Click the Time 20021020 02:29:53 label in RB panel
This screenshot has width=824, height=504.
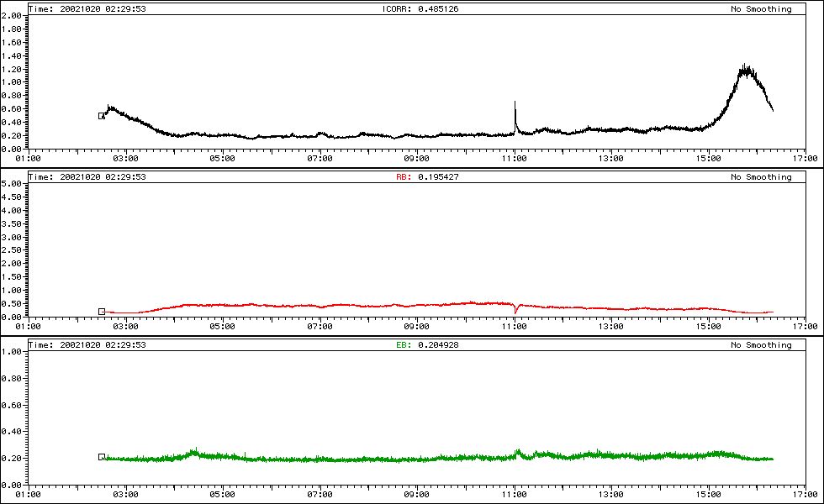point(87,177)
